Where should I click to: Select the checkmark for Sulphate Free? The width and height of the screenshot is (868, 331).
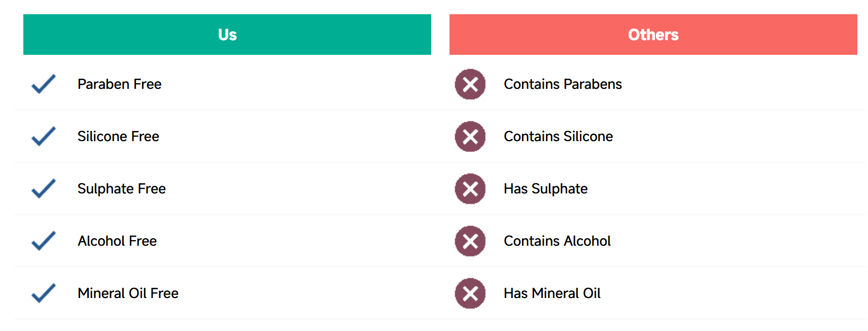pyautogui.click(x=44, y=189)
